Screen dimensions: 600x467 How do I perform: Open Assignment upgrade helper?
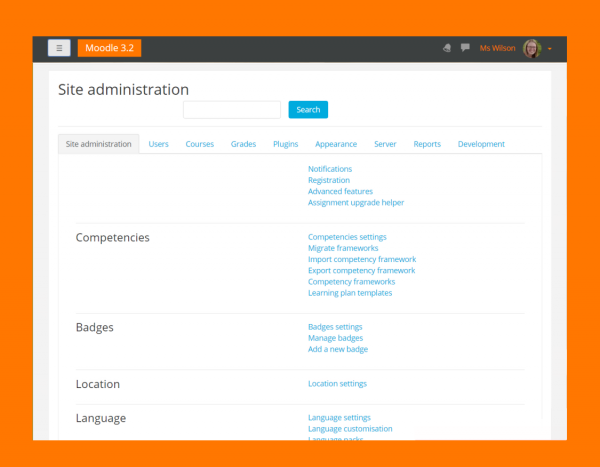click(x=356, y=202)
